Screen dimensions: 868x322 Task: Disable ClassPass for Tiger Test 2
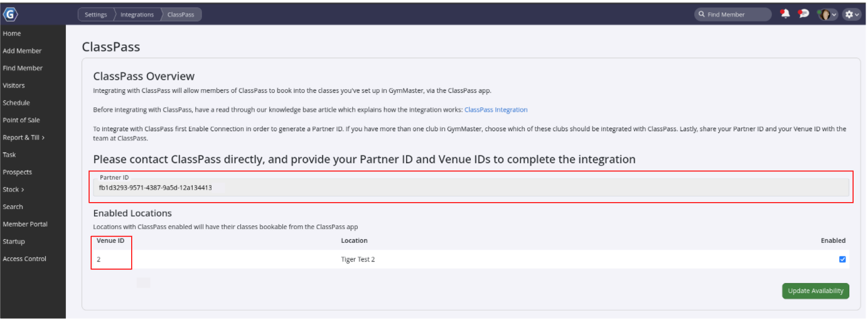(842, 259)
